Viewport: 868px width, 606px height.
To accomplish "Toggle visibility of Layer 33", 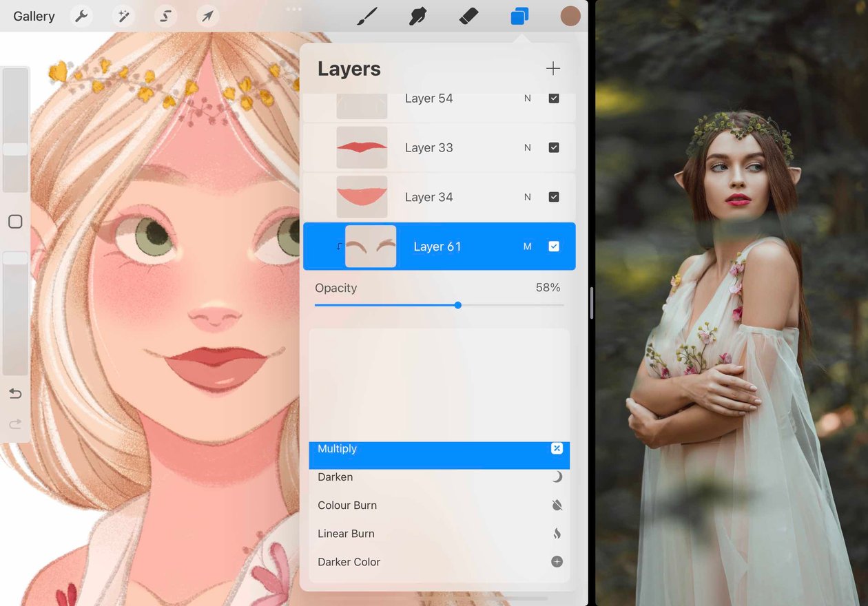I will point(554,147).
